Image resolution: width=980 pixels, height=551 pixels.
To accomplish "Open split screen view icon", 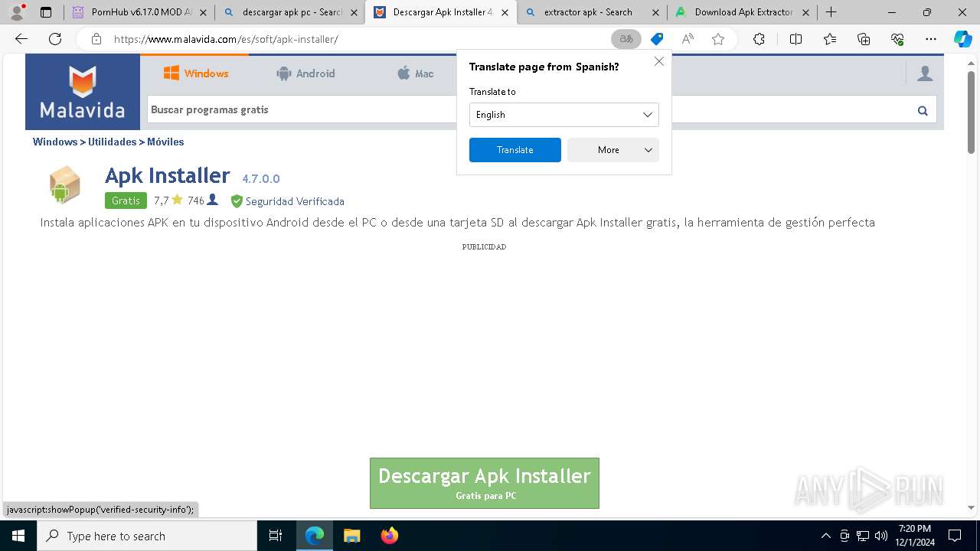I will pos(795,39).
